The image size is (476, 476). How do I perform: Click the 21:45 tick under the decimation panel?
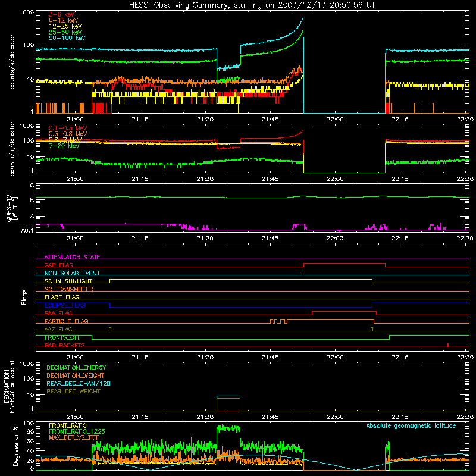point(270,417)
